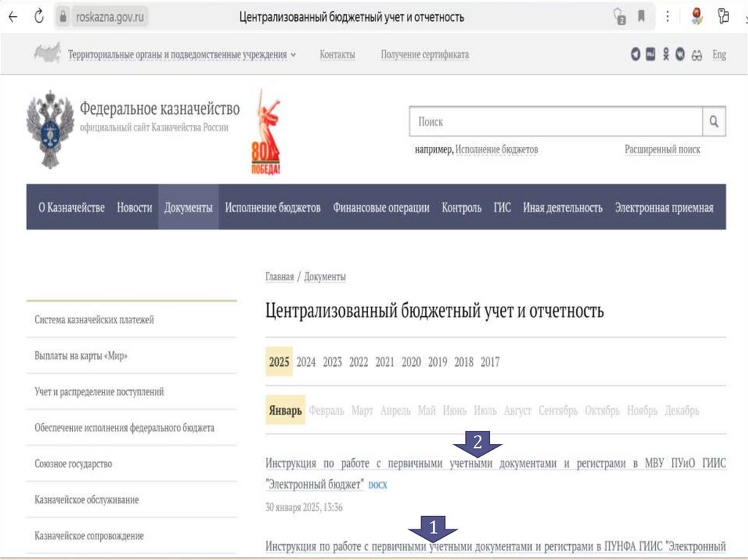The height and width of the screenshot is (560, 748).
Task: Go back using the browser back arrow
Action: point(13,17)
